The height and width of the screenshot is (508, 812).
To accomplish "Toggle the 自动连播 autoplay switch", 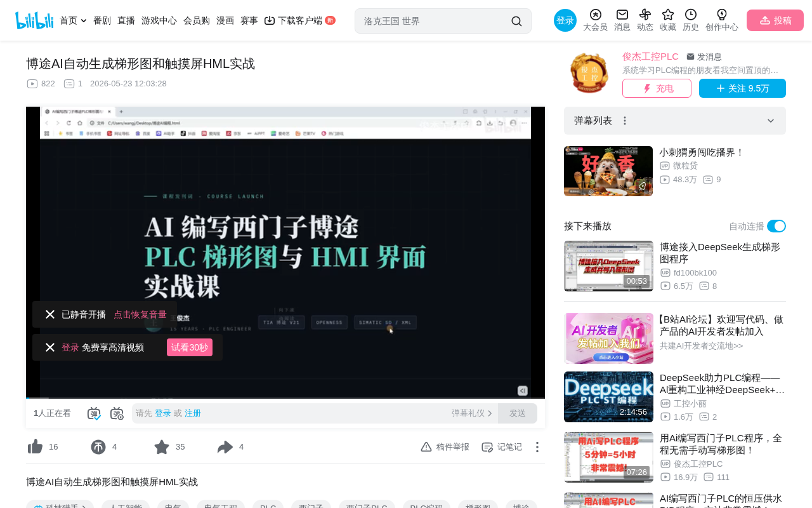I will coord(776,226).
